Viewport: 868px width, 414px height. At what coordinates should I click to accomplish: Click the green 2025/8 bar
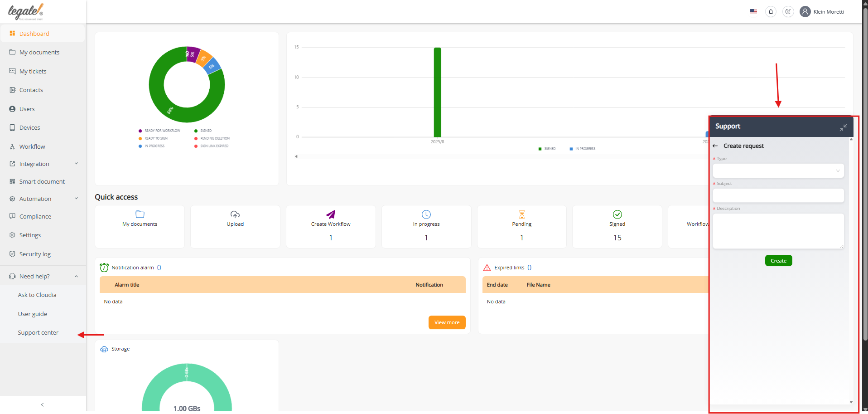tap(438, 92)
